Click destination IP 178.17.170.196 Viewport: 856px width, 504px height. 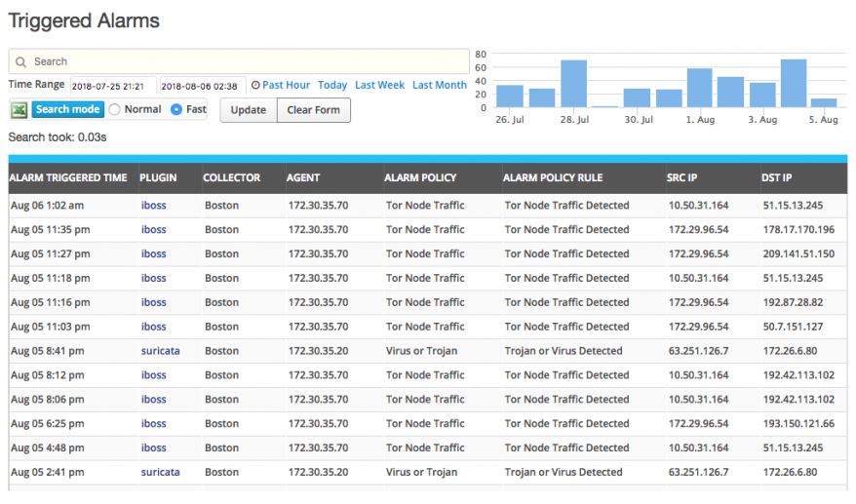[798, 229]
